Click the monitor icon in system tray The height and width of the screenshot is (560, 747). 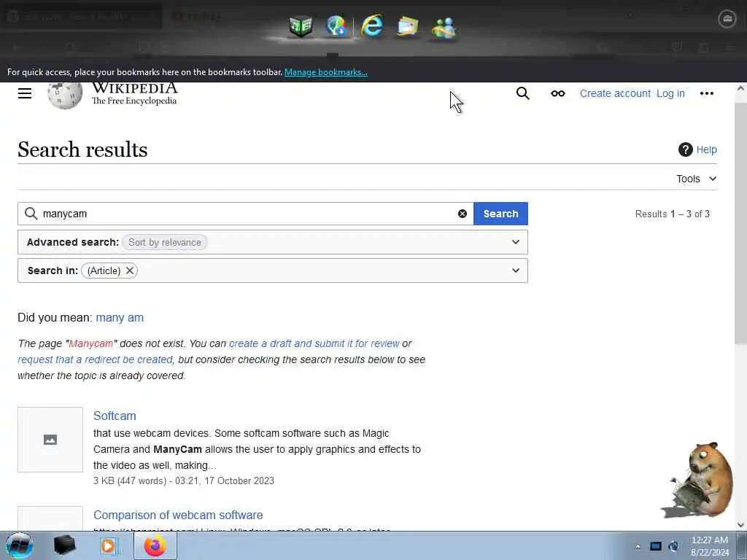[656, 546]
